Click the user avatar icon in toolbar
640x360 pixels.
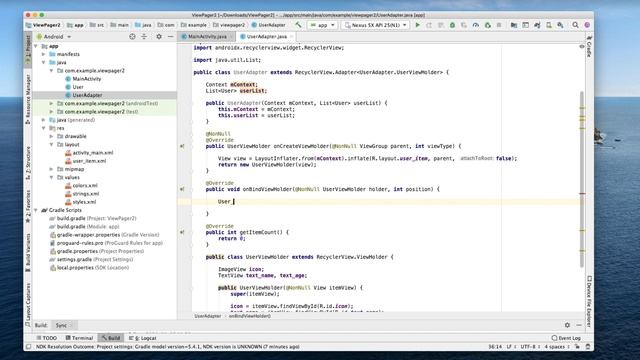click(587, 25)
